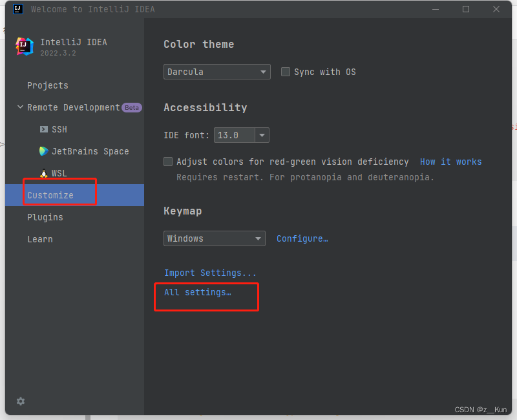Open the settings gear at bottom left

20,401
